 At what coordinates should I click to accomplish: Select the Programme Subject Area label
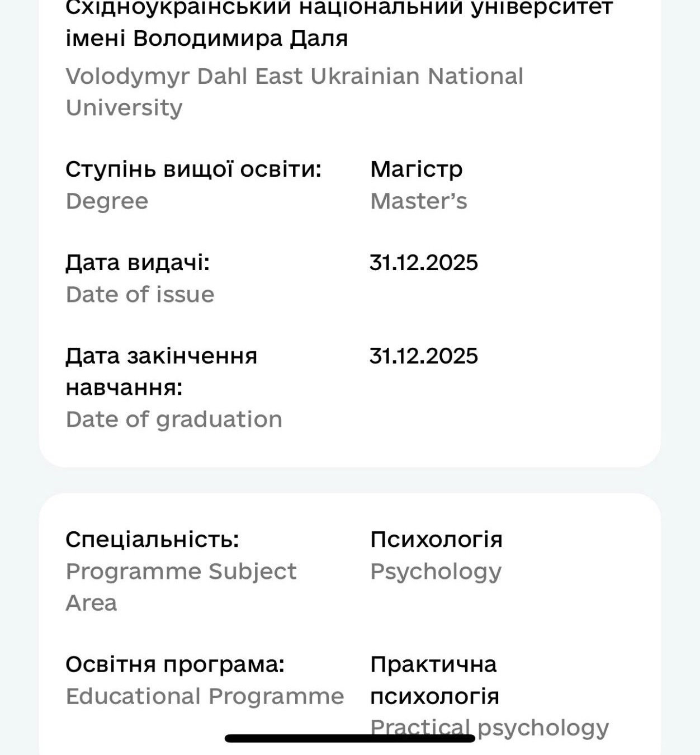point(181,587)
